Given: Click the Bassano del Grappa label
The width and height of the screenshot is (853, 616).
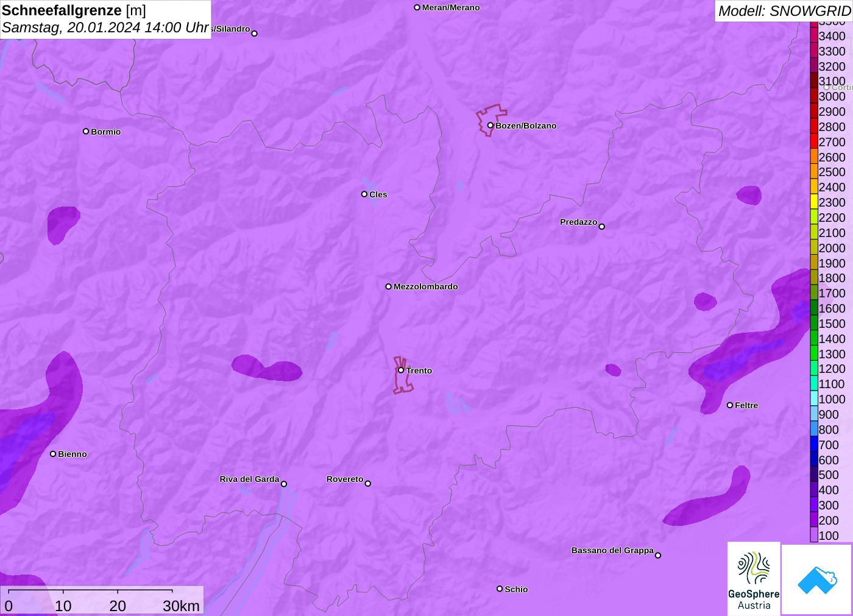Looking at the screenshot, I should click(612, 550).
